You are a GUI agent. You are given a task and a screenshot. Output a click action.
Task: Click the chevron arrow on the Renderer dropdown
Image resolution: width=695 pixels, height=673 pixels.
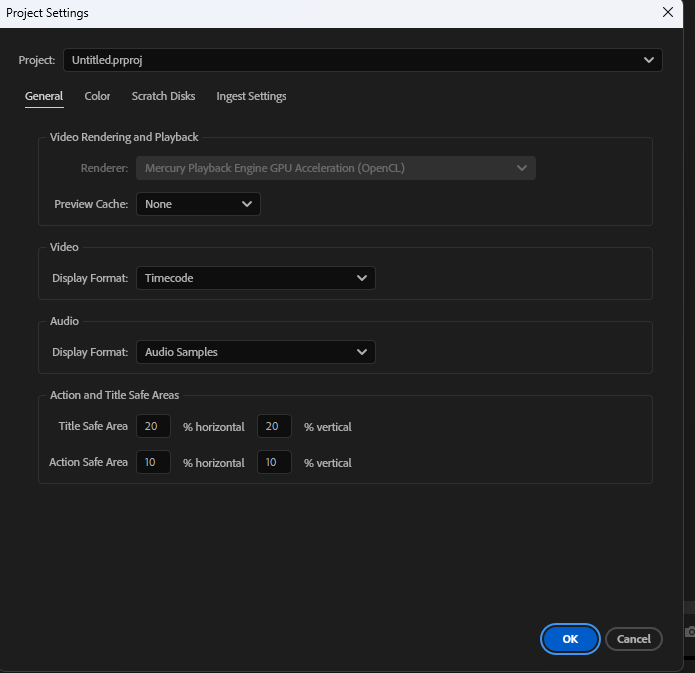pos(522,168)
